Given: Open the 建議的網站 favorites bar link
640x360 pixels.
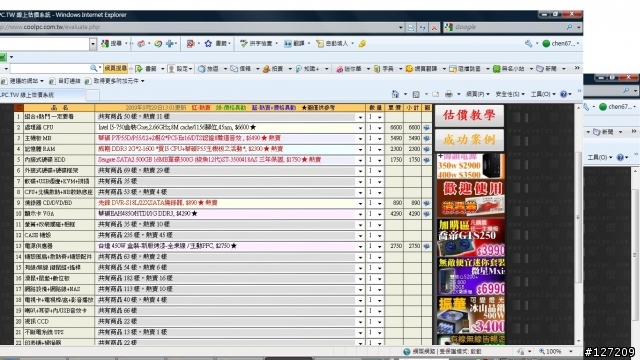Looking at the screenshot, I should click(23, 81).
